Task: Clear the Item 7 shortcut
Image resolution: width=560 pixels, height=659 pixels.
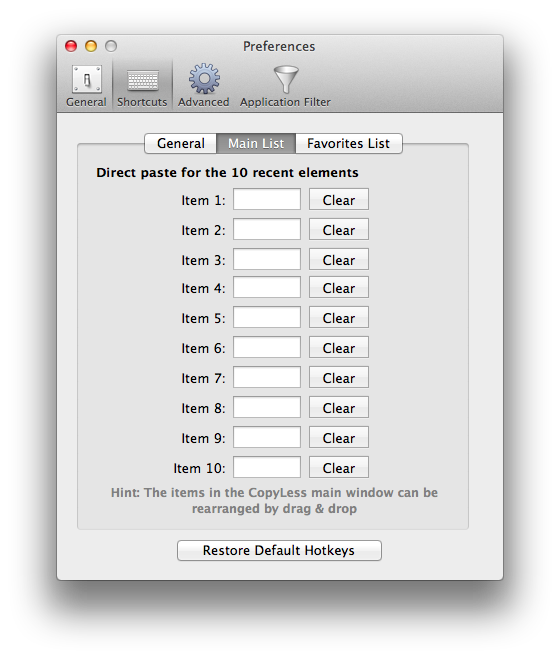Action: 339,377
